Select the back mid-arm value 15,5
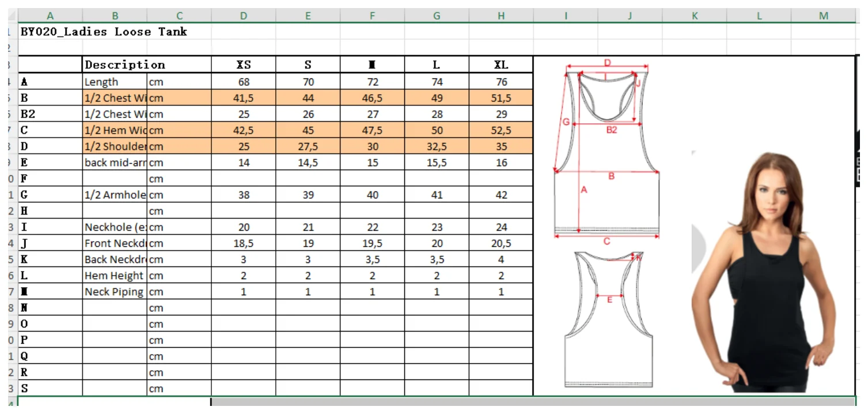 [x=437, y=163]
